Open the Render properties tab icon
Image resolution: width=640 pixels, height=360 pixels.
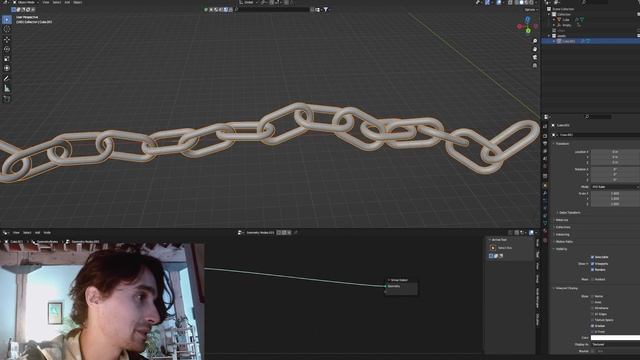(x=545, y=135)
